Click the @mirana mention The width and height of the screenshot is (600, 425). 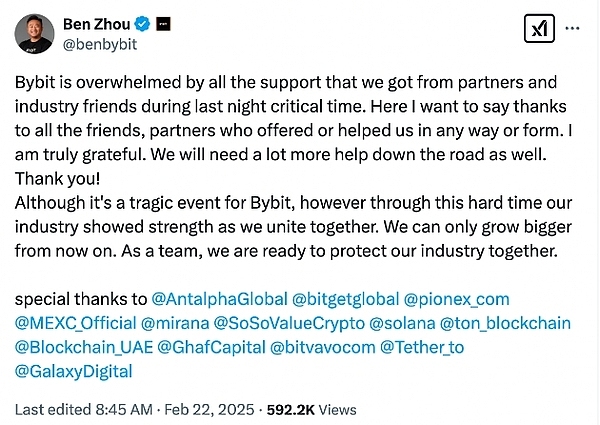[174, 323]
